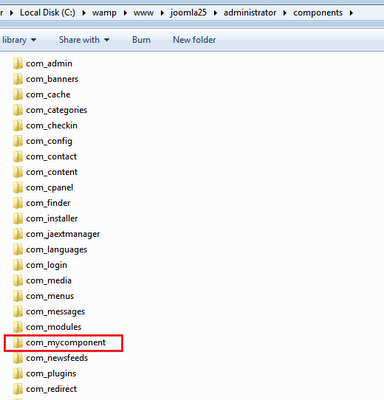Select the com_jaextmanager folder icon

click(18, 234)
